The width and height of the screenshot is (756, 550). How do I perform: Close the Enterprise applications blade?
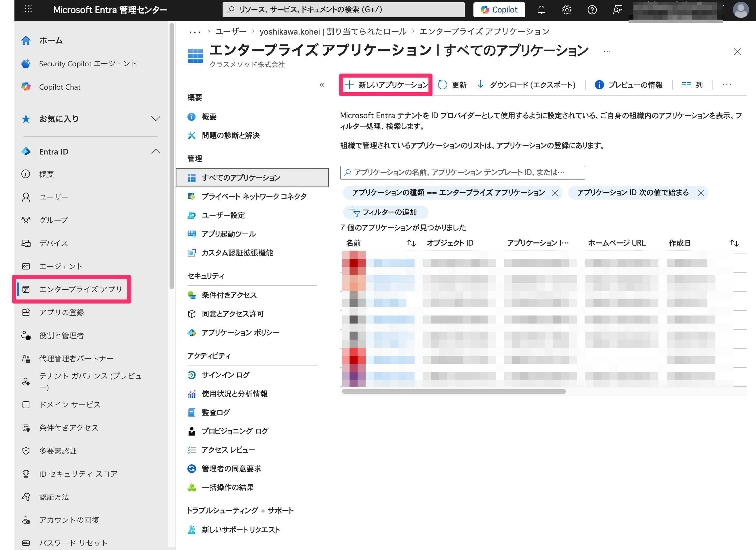point(737,51)
